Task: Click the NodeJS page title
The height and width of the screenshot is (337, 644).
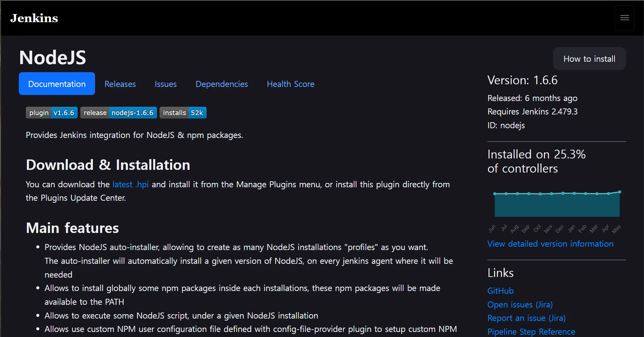Action: click(x=53, y=57)
